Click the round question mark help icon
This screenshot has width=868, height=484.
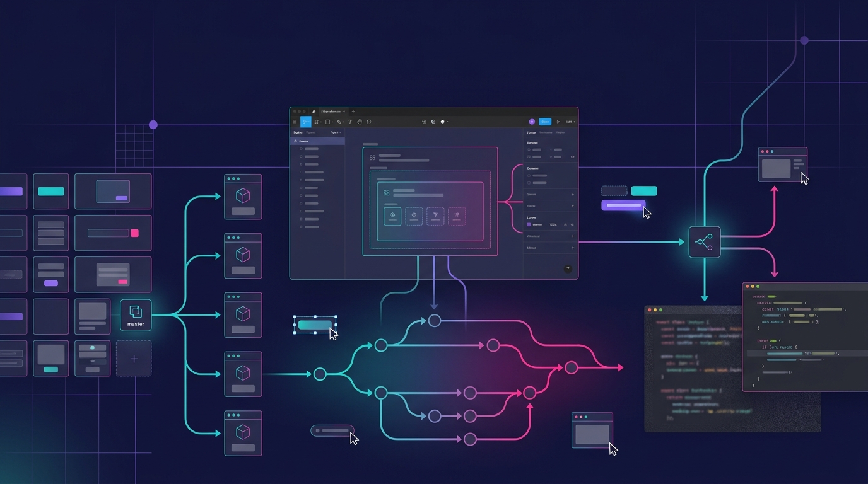tap(567, 269)
